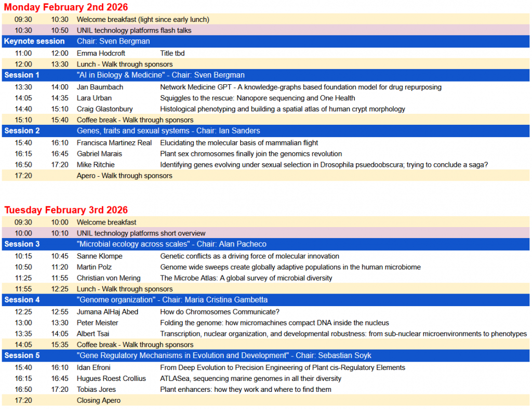Click the Session 4 header label
Image resolution: width=532 pixels, height=409 pixels.
[x=22, y=299]
